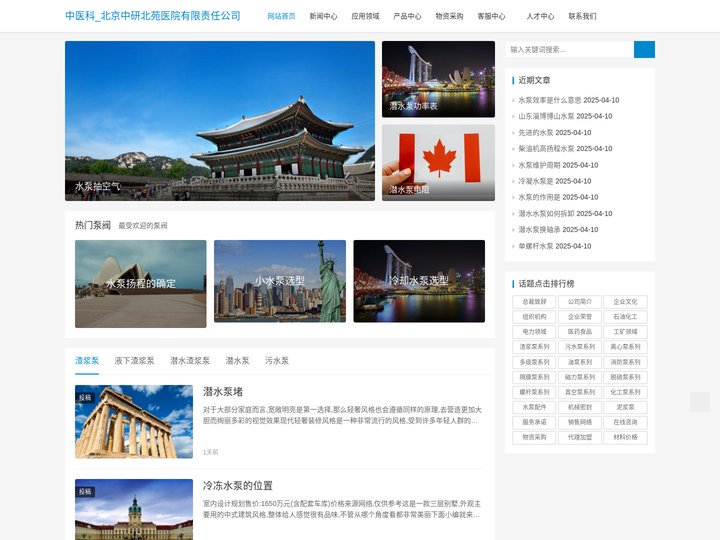Switch to the 潜水泵 tab
The height and width of the screenshot is (540, 720).
(237, 361)
